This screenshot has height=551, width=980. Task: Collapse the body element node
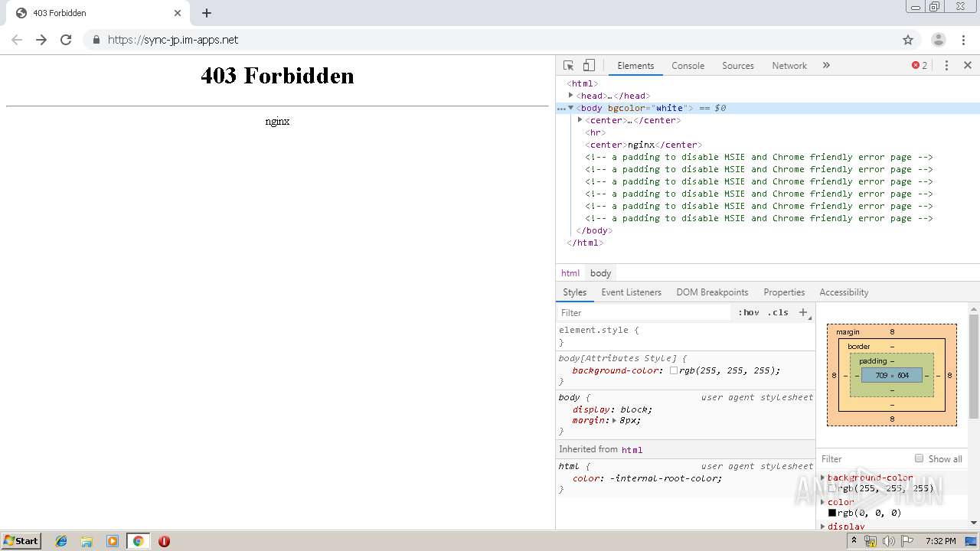571,108
